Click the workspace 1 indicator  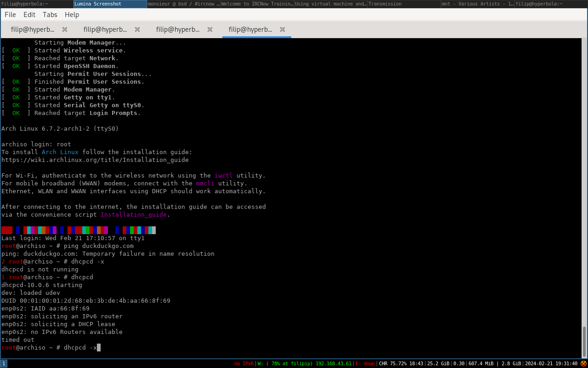point(4,363)
